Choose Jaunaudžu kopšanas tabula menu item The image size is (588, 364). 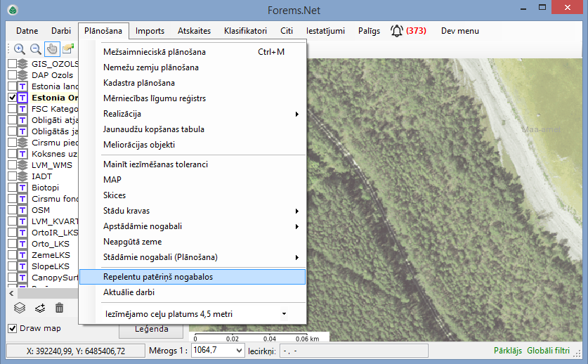(x=192, y=129)
